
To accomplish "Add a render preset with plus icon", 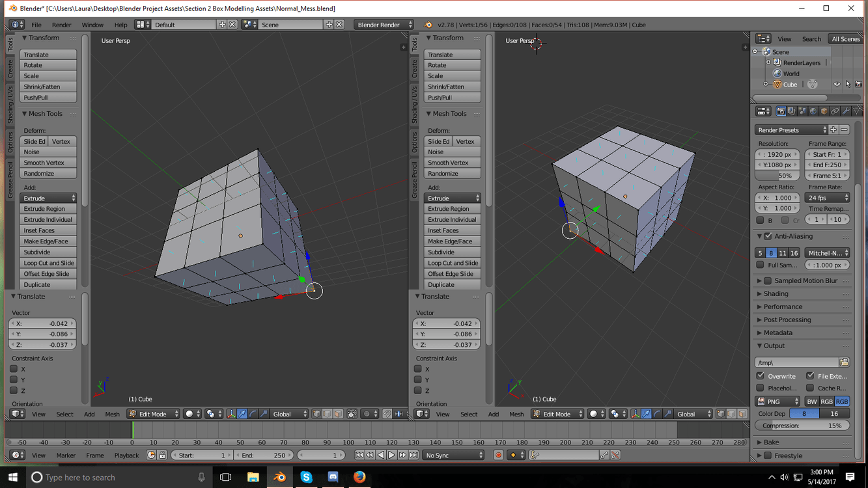I will pyautogui.click(x=833, y=130).
